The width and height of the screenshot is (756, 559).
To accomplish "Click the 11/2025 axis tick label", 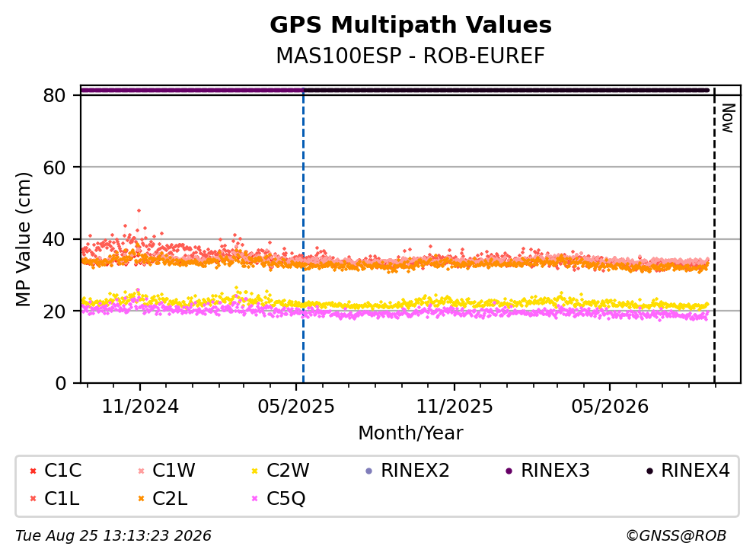I will [x=455, y=407].
